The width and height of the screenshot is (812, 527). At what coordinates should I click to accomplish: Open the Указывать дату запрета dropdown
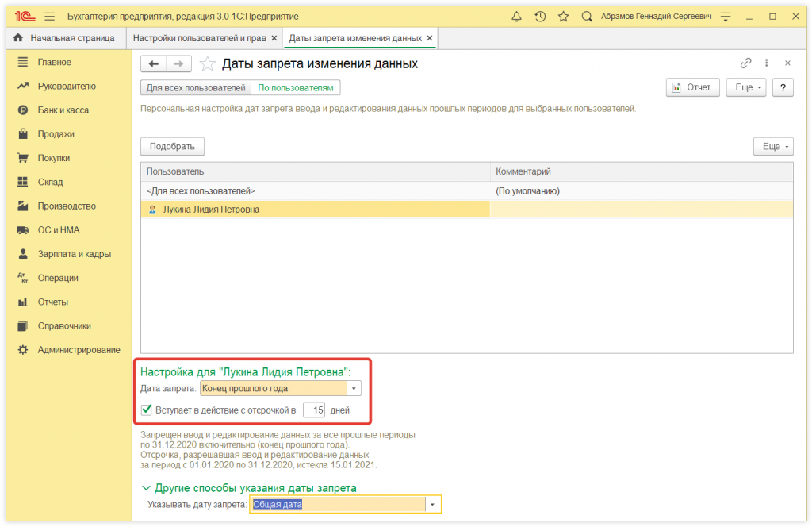pyautogui.click(x=433, y=503)
